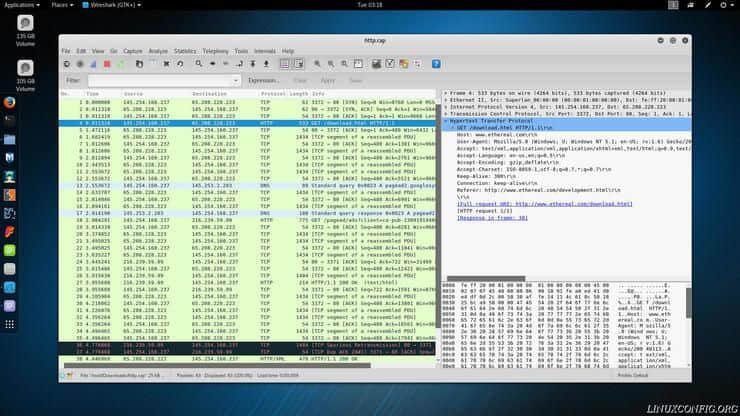Screen dimensions: 740x416
Task: Toggle Auto scroll in live capture
Action: tap(299, 64)
